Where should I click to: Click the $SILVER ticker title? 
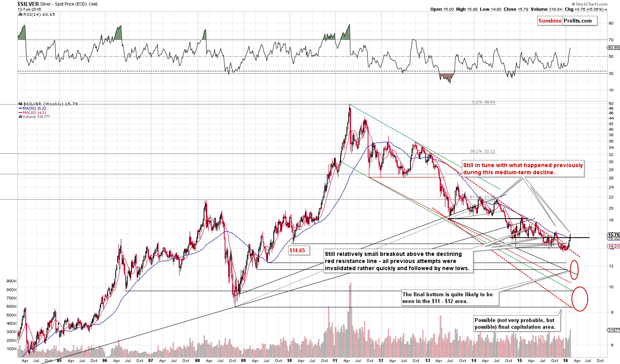pos(28,4)
